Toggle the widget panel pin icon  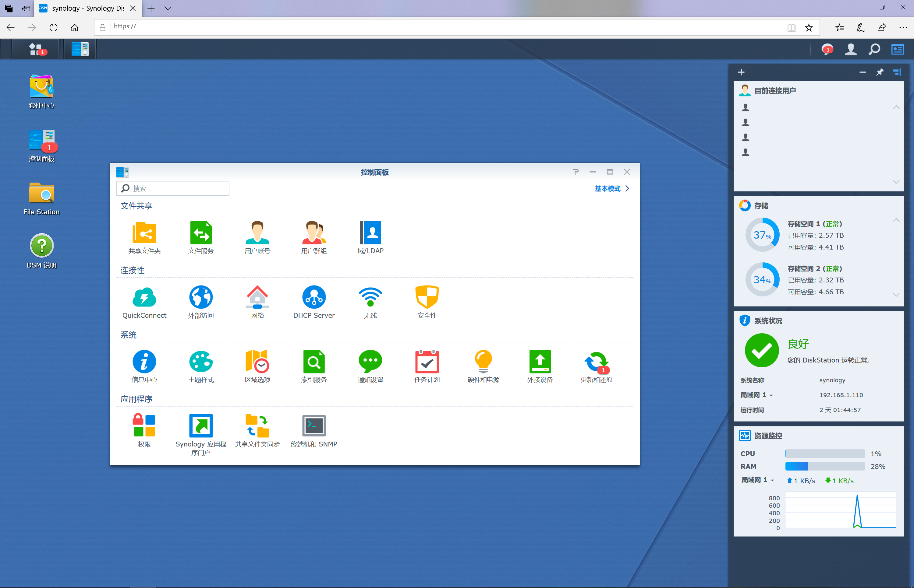point(880,72)
